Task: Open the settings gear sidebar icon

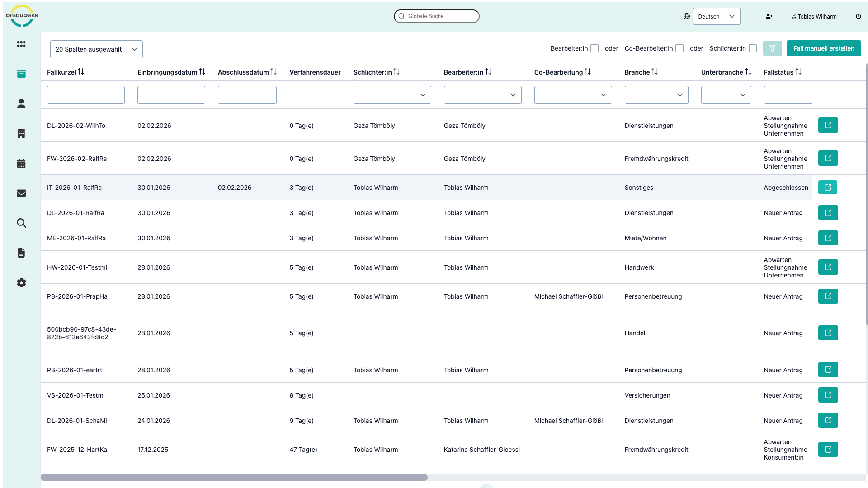Action: point(21,283)
